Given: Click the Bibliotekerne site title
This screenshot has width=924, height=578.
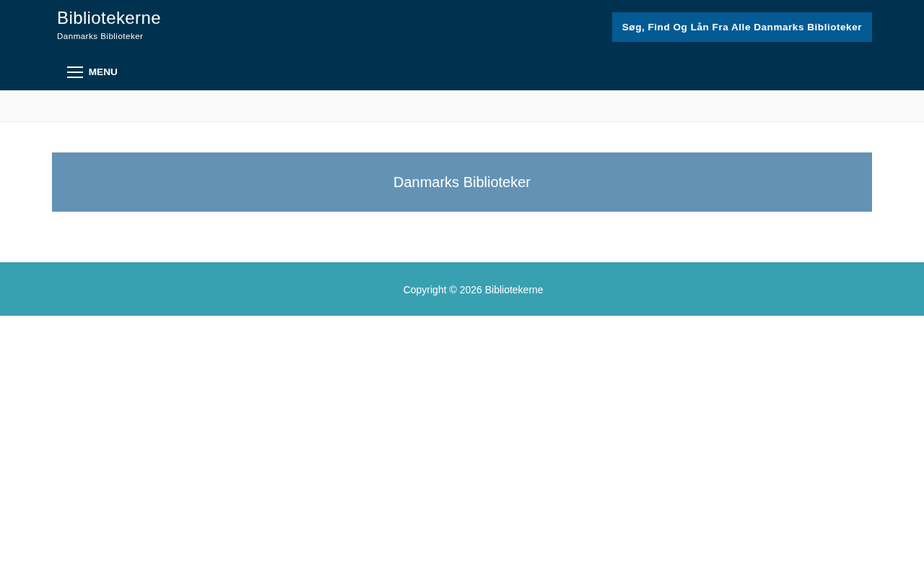Looking at the screenshot, I should [109, 18].
